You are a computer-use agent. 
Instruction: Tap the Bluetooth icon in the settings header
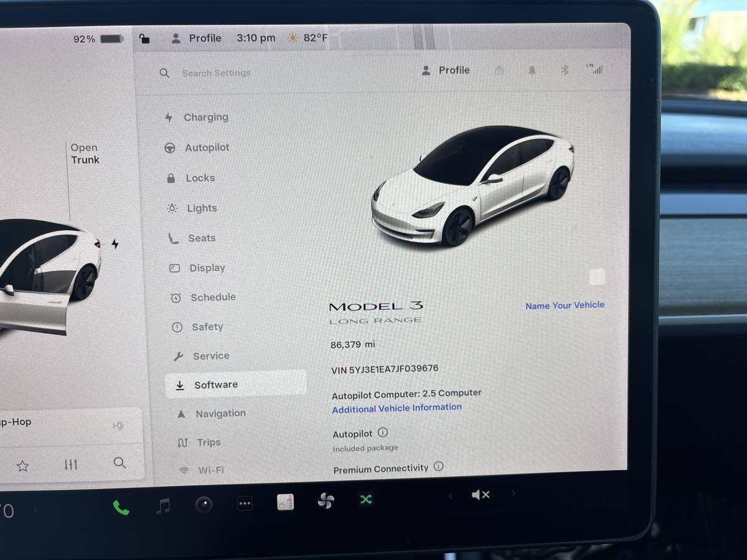(x=565, y=70)
